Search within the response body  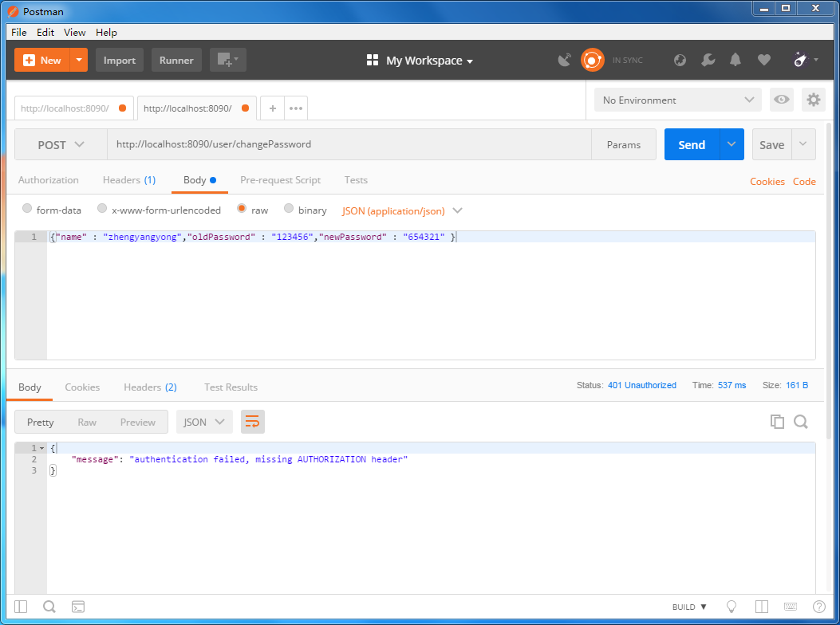(x=801, y=422)
